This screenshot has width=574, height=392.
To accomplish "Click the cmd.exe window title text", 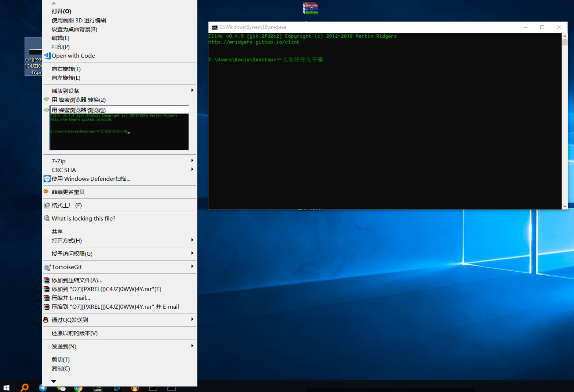I will 253,27.
